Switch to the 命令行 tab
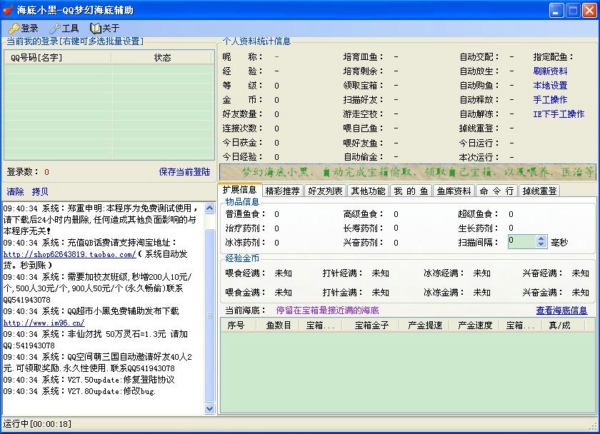The height and width of the screenshot is (434, 600). pos(497,191)
